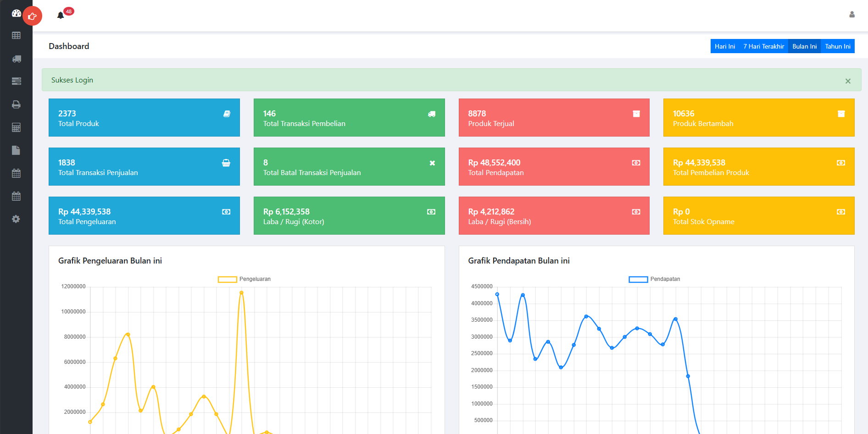Click the "Total Pengeluaran" label
Screen dimensions: 868x434
tap(87, 222)
